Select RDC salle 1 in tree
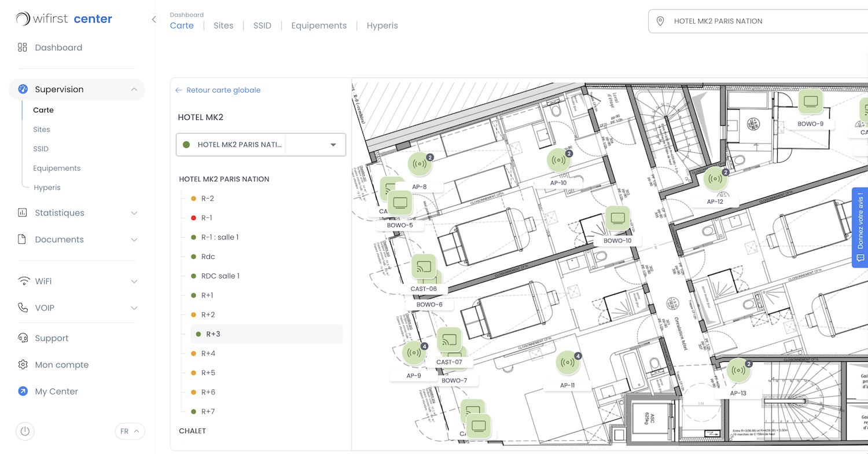This screenshot has width=868, height=454. [220, 276]
